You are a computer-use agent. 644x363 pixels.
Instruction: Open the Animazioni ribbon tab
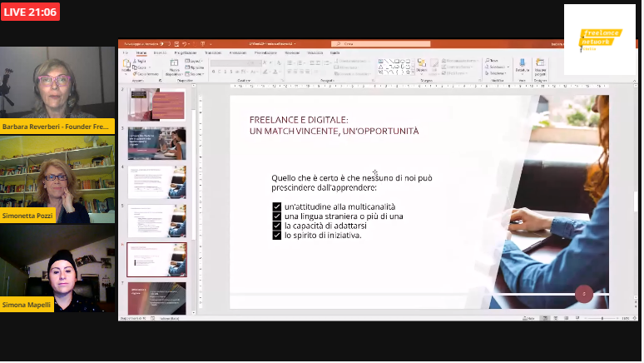238,53
